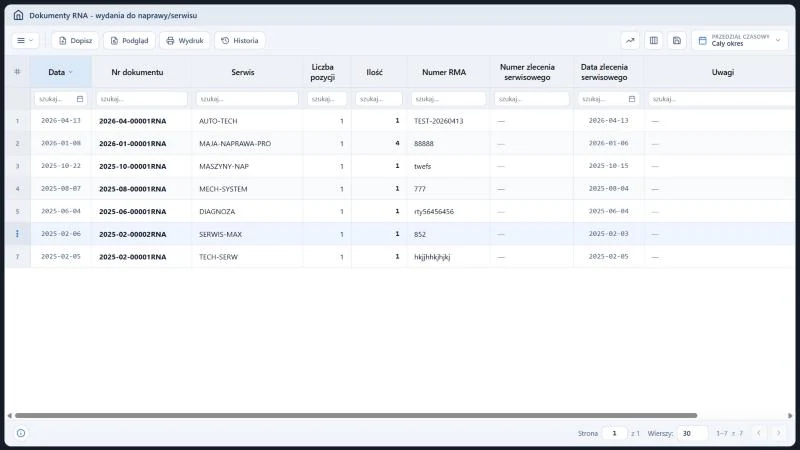Focus the Uwagi search field
Screen dimensions: 800x450
tap(721, 99)
